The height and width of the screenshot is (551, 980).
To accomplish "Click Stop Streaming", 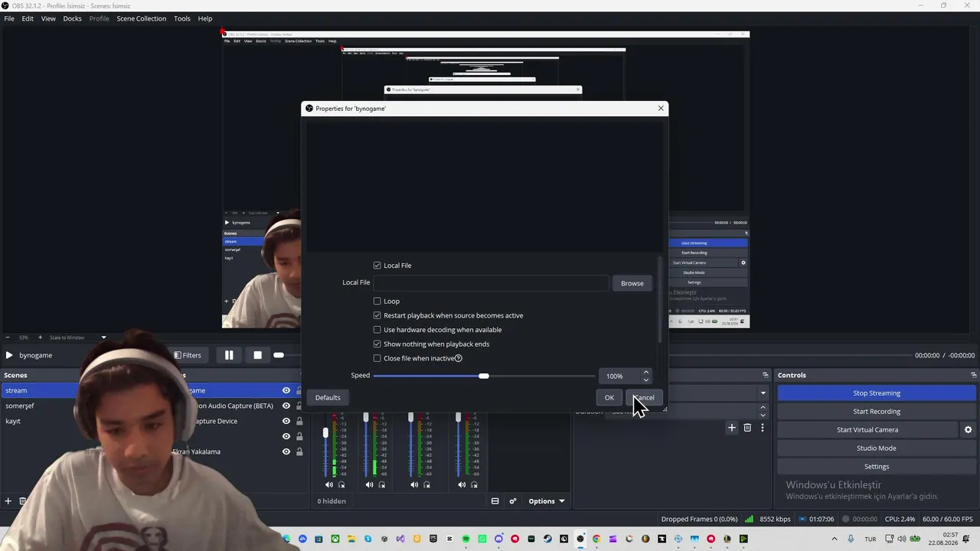I will click(x=877, y=393).
